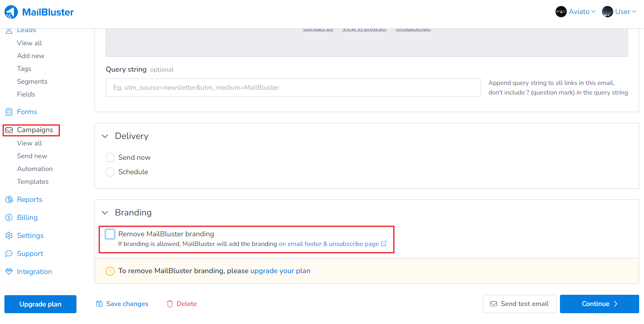Open View all under Leads
The height and width of the screenshot is (324, 644).
pyautogui.click(x=30, y=43)
